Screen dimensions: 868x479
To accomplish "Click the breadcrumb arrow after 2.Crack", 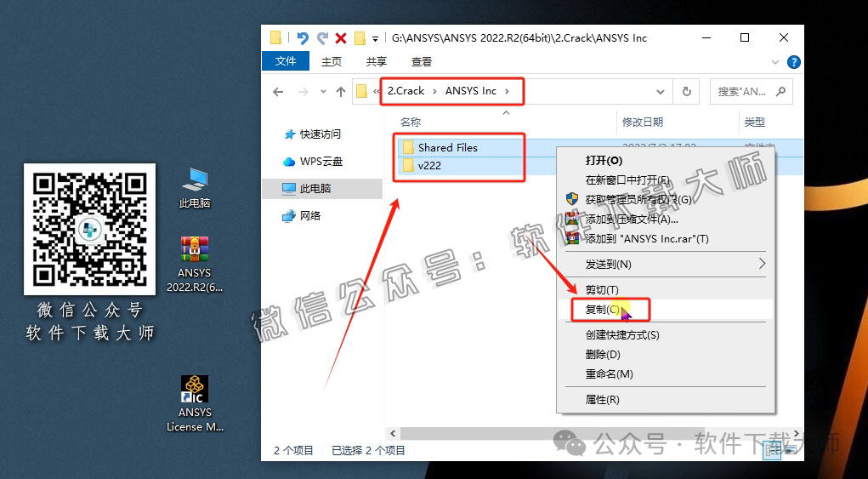I will (434, 91).
